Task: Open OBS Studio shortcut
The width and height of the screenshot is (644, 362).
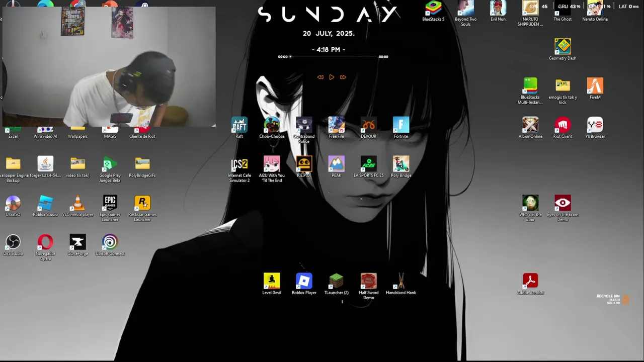Action: (x=13, y=244)
